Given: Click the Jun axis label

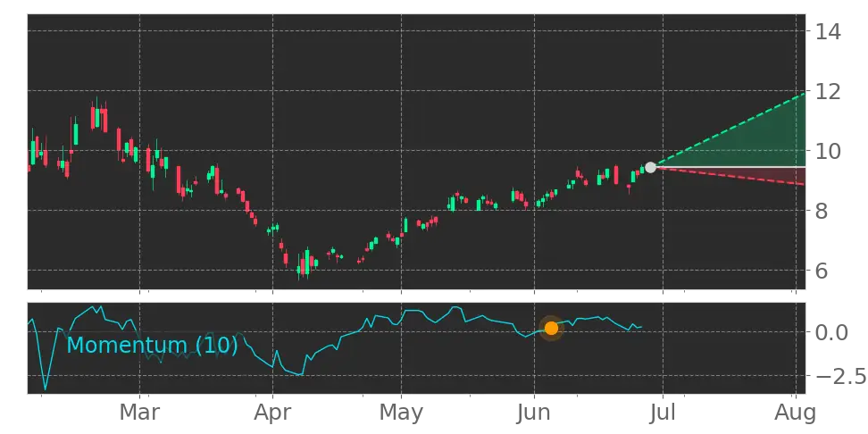Looking at the screenshot, I should pyautogui.click(x=534, y=413).
